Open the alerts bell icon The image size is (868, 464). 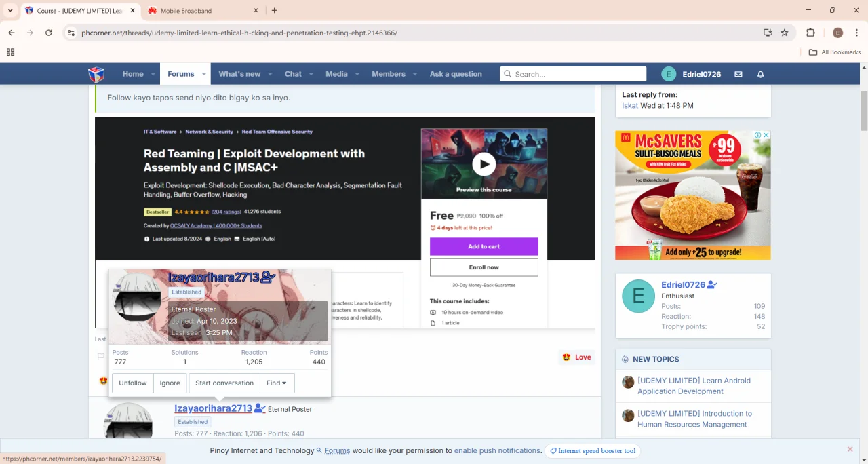pos(761,74)
